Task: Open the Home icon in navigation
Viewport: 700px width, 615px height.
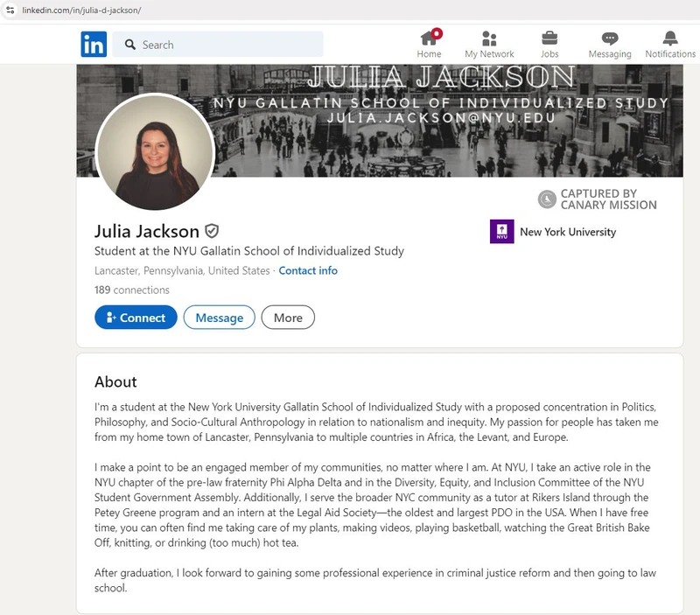Action: (x=426, y=38)
